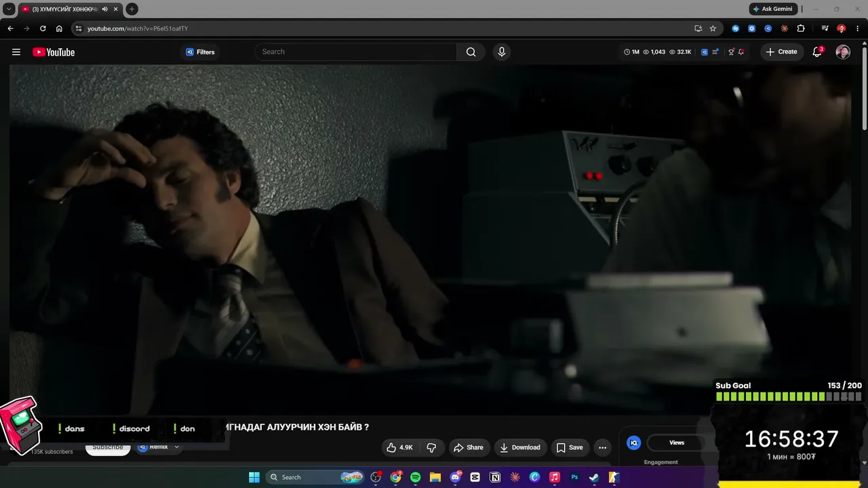Open Discord from the taskbar

(x=455, y=477)
